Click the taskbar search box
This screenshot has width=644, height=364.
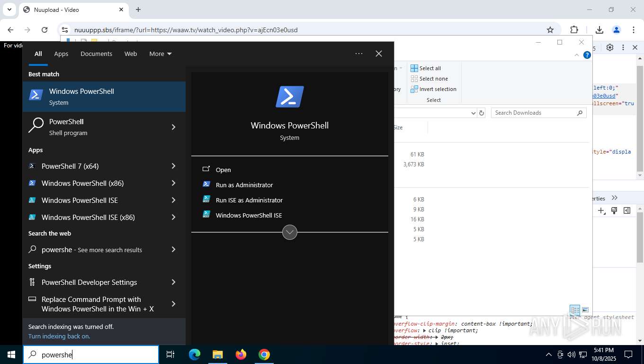(91, 355)
